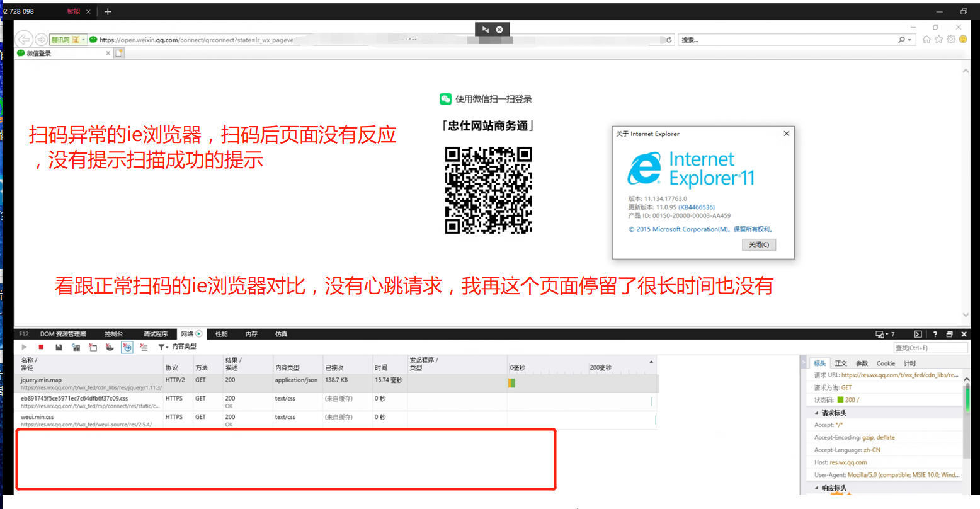Click the smiley feedback icon
Viewport: 980px width, 509px height.
click(963, 39)
